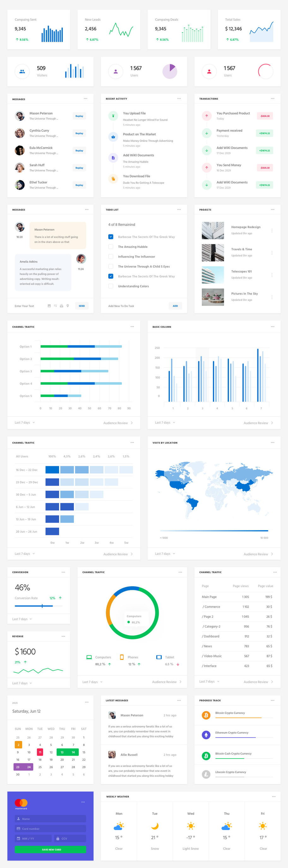The image size is (288, 868).
Task: Select date 11 on the calendar
Action: 40,752
